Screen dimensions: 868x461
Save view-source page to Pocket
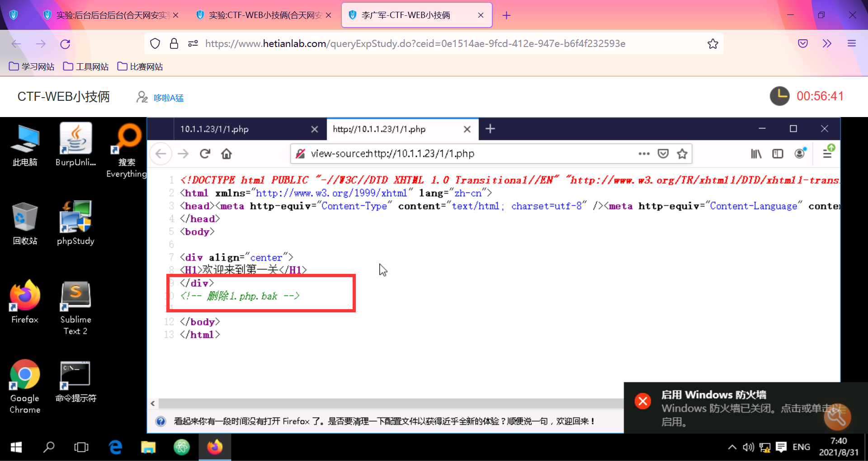coord(663,154)
